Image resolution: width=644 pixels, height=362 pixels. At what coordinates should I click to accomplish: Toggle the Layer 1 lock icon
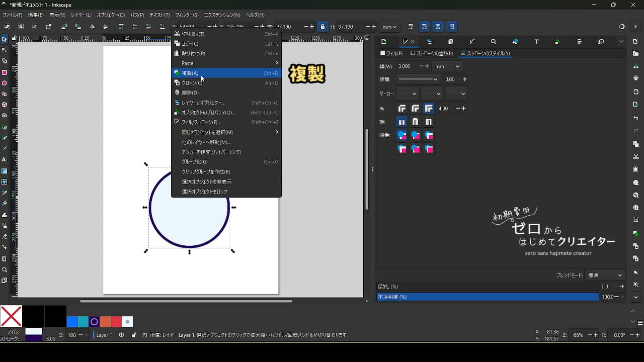click(x=133, y=335)
